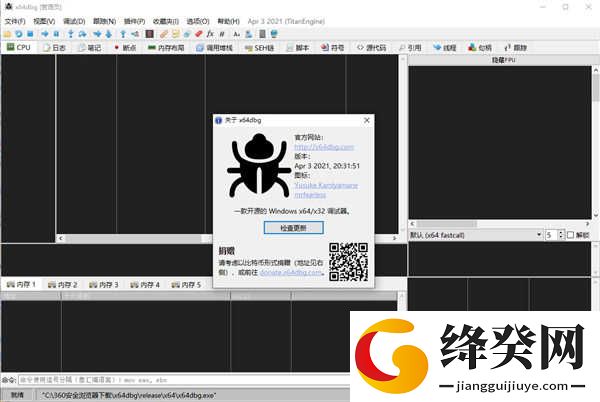Switch to the SEH链 tab
Image resolution: width=600 pixels, height=402 pixels.
pos(259,48)
